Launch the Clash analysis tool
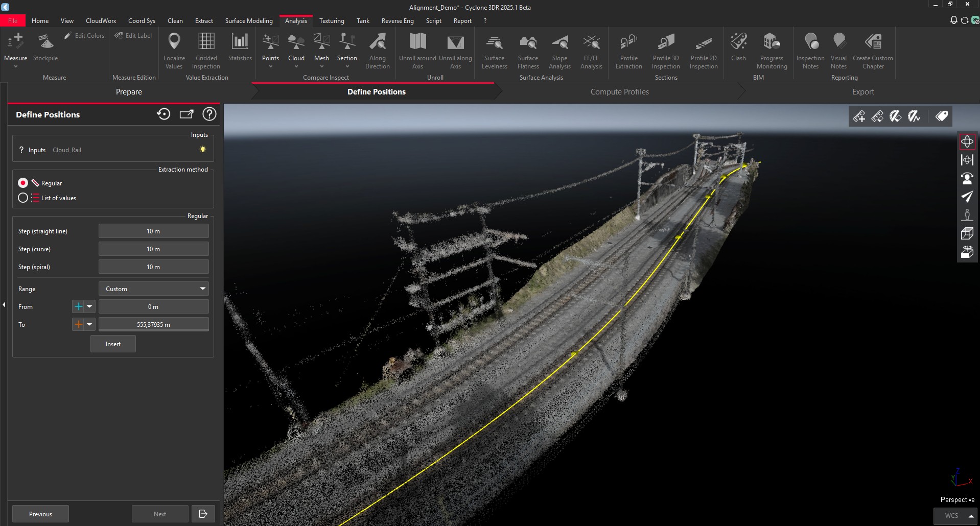This screenshot has width=980, height=526. 738,49
